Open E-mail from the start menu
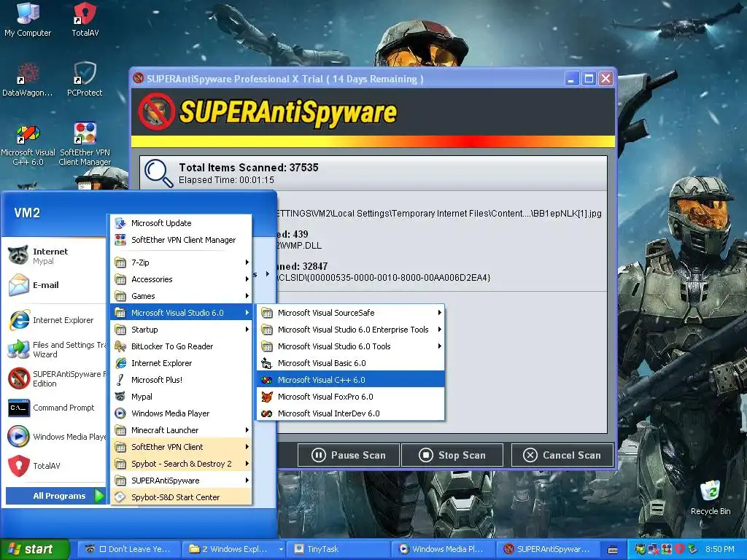747x560 pixels. click(55, 285)
